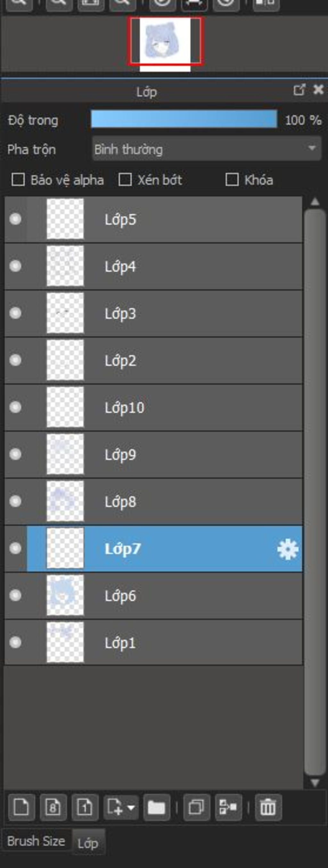Pop out the Lớp panel window
328x868 pixels.
(299, 90)
